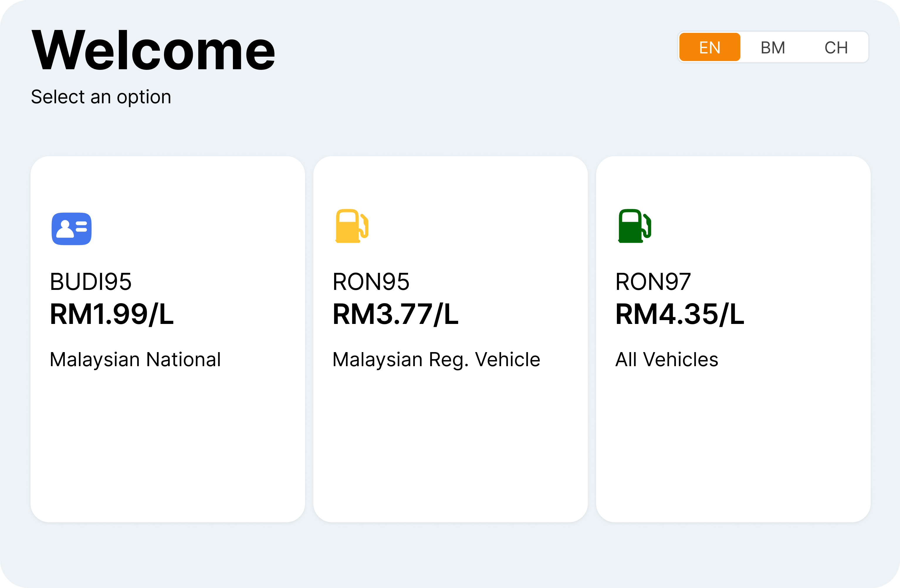Select the Malaysian Reg. Vehicle label
This screenshot has width=900, height=588.
tap(437, 360)
